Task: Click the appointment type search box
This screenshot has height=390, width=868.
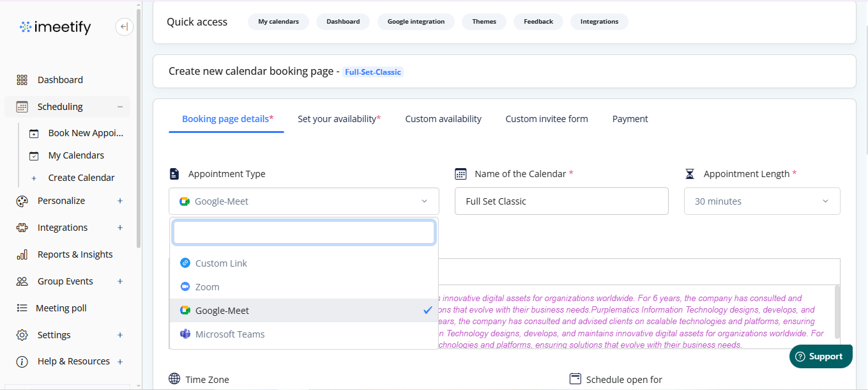Action: pos(304,233)
